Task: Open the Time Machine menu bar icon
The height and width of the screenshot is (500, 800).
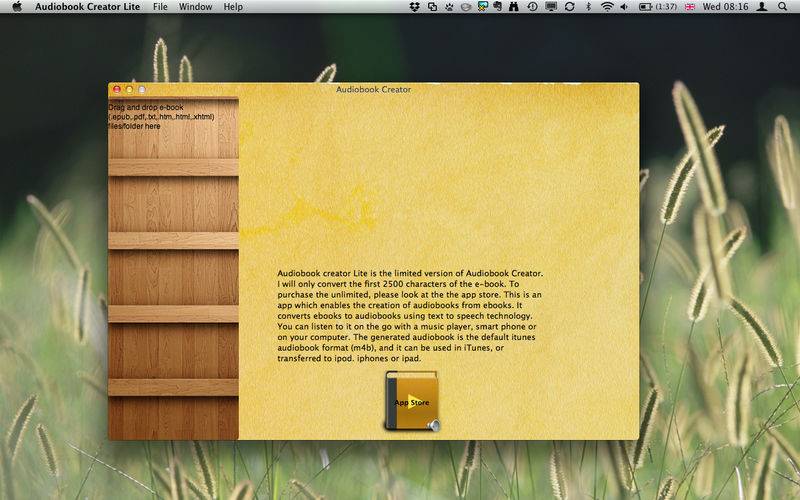Action: tap(532, 7)
